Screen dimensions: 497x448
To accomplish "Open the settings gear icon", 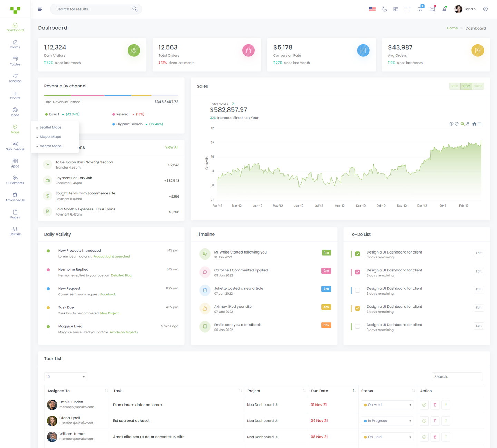I will [x=485, y=9].
